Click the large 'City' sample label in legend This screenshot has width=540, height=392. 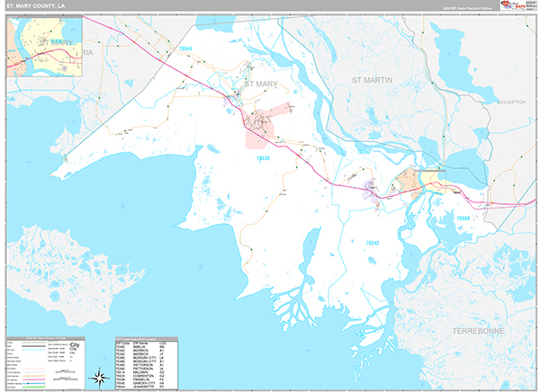tap(75, 345)
